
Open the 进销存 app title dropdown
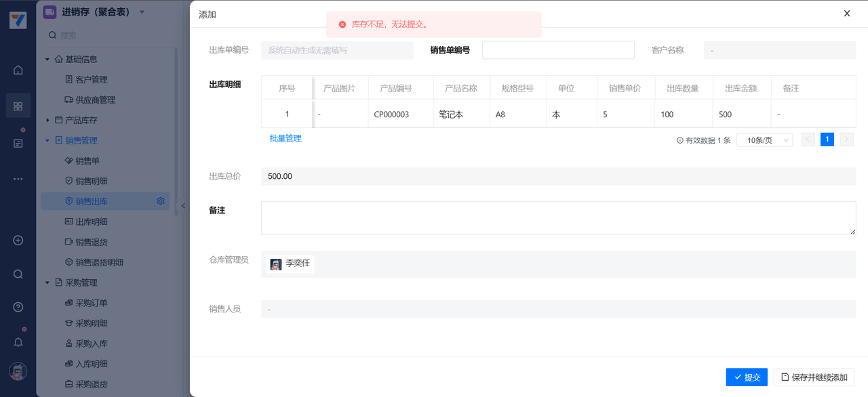(142, 12)
